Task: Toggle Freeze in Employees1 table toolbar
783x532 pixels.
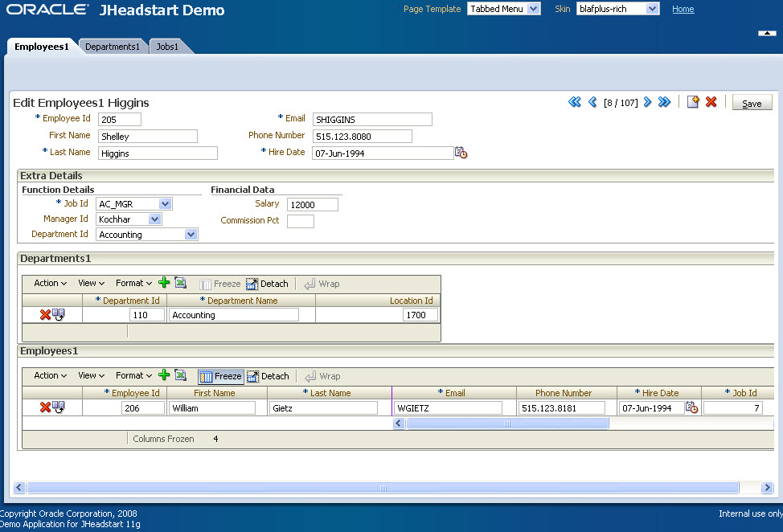Action: (x=221, y=376)
